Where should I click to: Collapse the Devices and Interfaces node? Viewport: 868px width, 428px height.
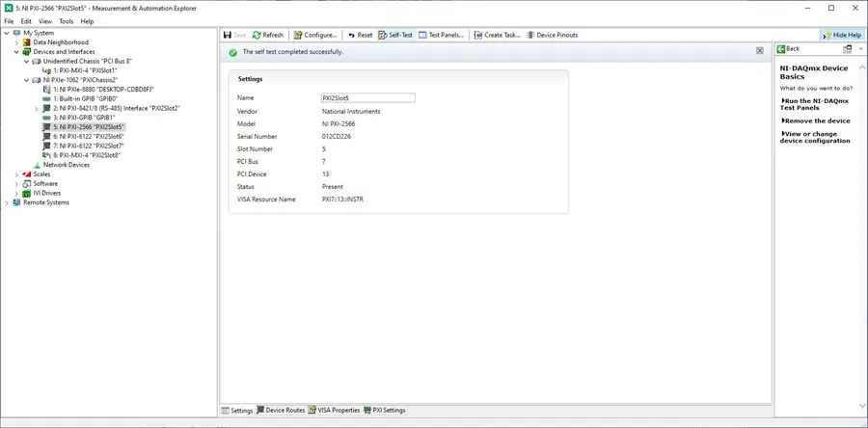16,51
